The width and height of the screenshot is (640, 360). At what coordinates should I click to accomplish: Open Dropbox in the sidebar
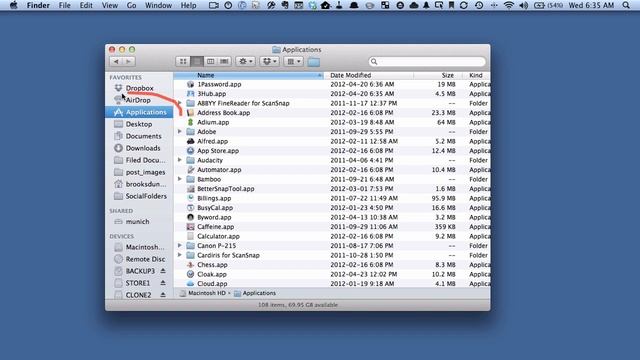tap(139, 88)
